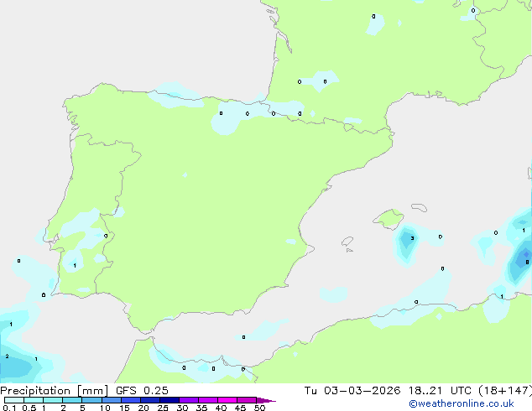The width and height of the screenshot is (532, 411).
Task: Click the 'Precipitation [mm]' title text
Action: point(55,391)
